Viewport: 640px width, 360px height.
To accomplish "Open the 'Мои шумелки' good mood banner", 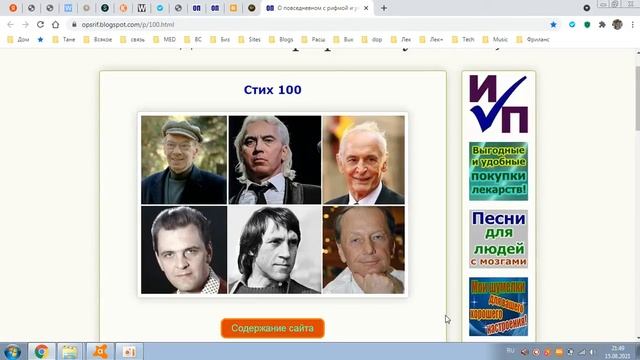I will (x=498, y=307).
